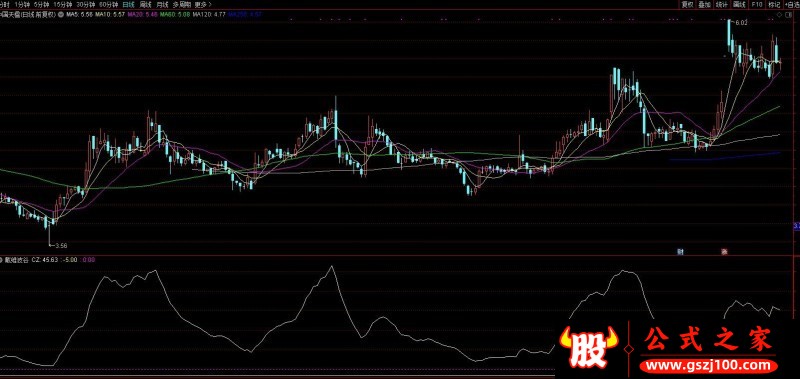This screenshot has height=379, width=800.
Task: Click the round icon beside the MA5 label
Action: [x=61, y=15]
